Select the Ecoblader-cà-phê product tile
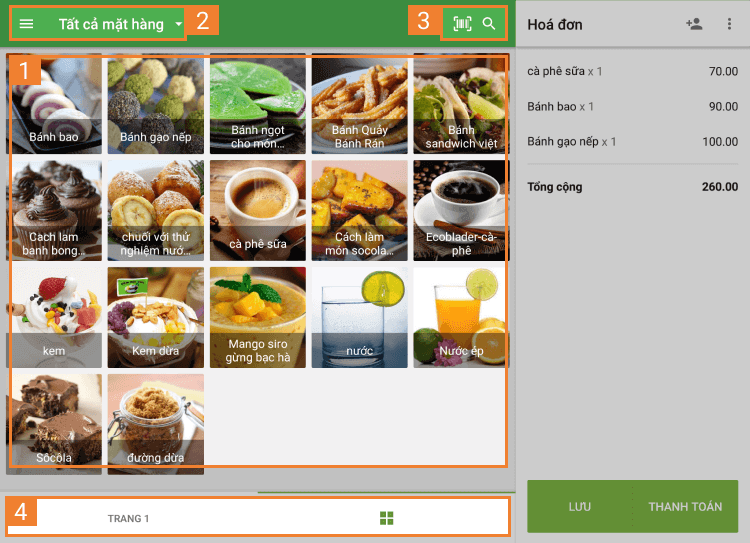The image size is (750, 543). (x=462, y=211)
